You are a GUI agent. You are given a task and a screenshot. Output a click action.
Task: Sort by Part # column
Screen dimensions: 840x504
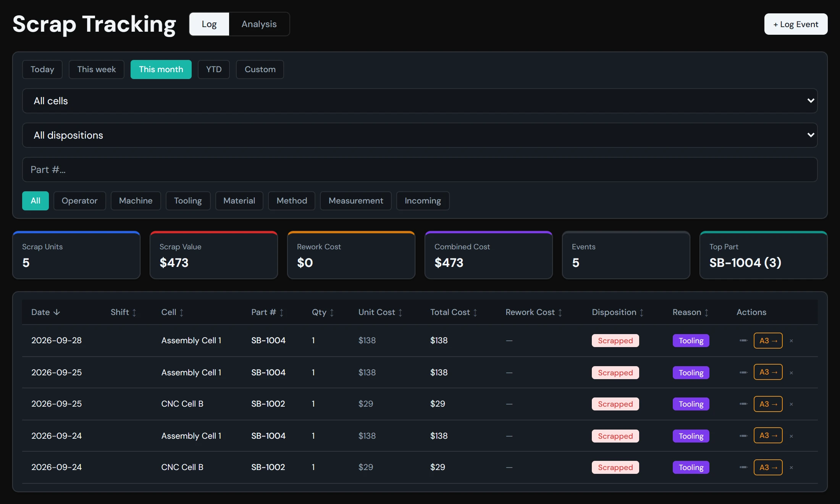pos(267,312)
